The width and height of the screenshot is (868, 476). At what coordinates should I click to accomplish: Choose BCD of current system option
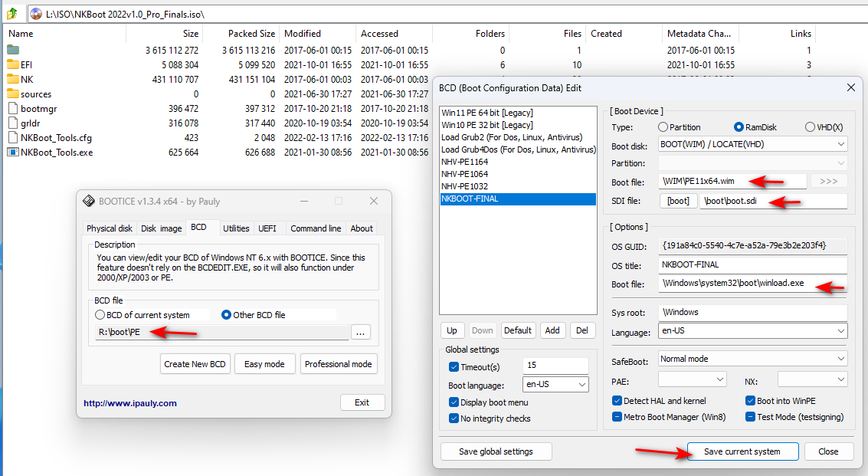click(x=100, y=315)
